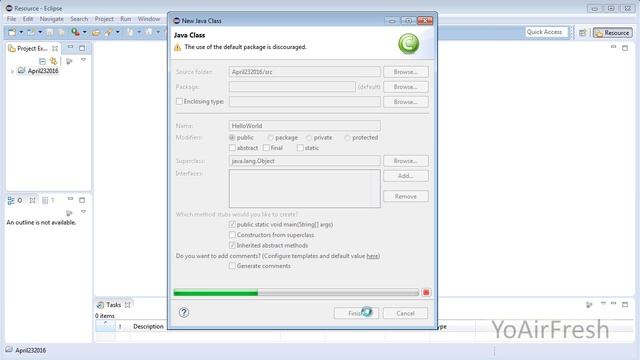Close the Project Explorer view tab
This screenshot has width=640, height=360.
55,48
